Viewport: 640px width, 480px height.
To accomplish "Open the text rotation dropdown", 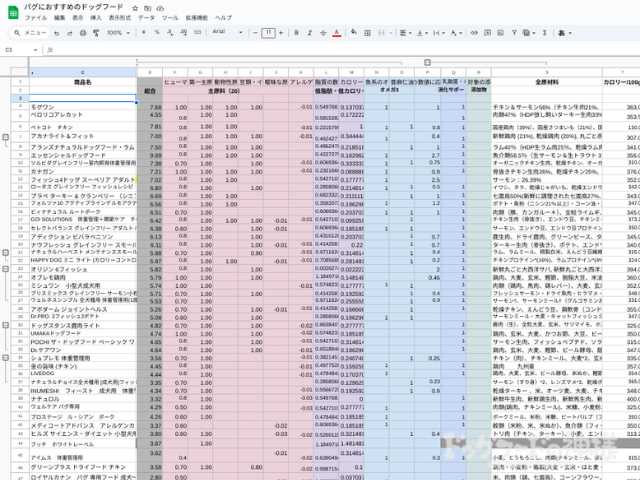I will tap(456, 33).
